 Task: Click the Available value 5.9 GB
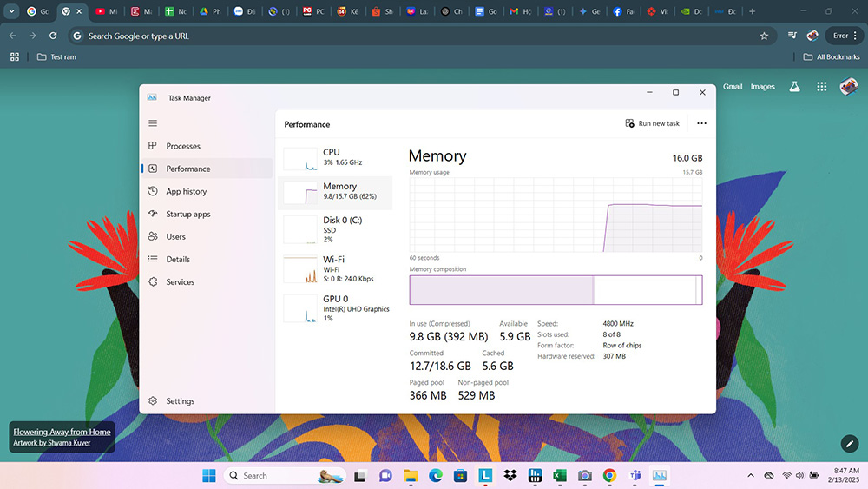515,337
